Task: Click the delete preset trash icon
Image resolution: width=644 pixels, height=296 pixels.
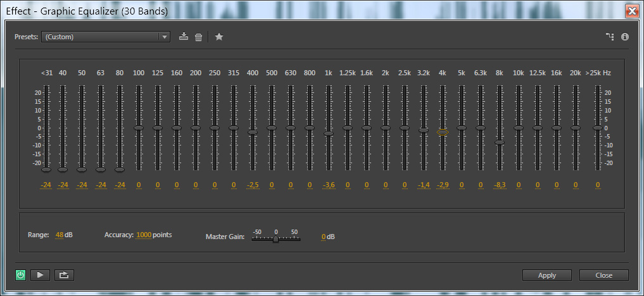Action: (198, 37)
